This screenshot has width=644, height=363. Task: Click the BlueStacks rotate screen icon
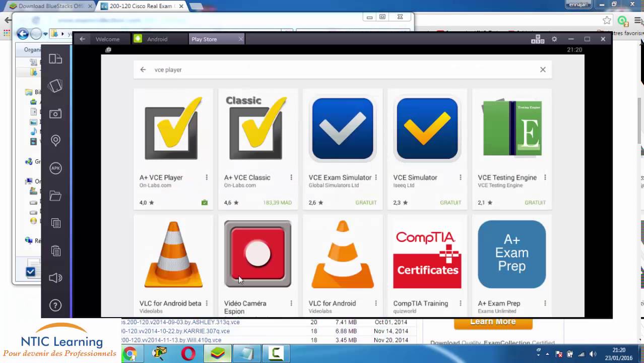(x=55, y=86)
